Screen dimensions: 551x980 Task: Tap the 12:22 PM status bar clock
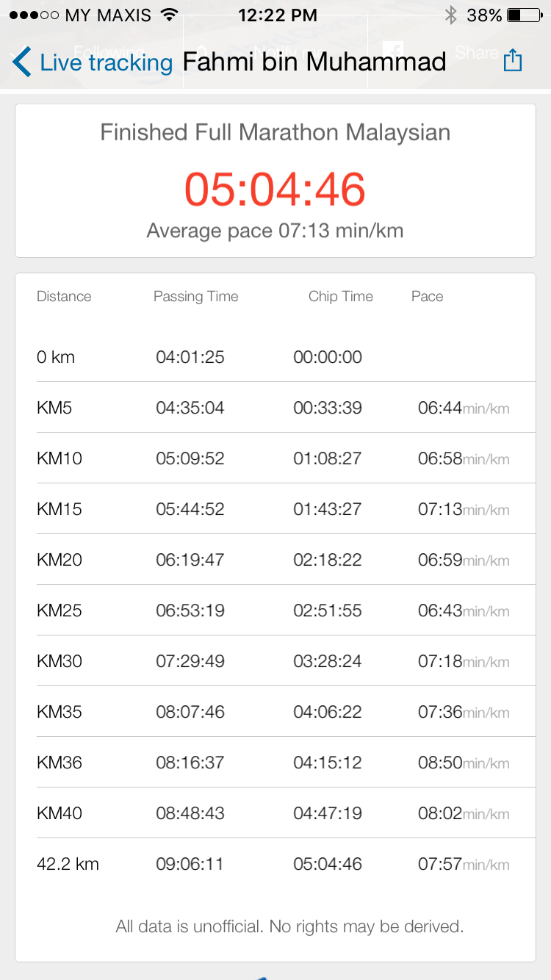(278, 15)
